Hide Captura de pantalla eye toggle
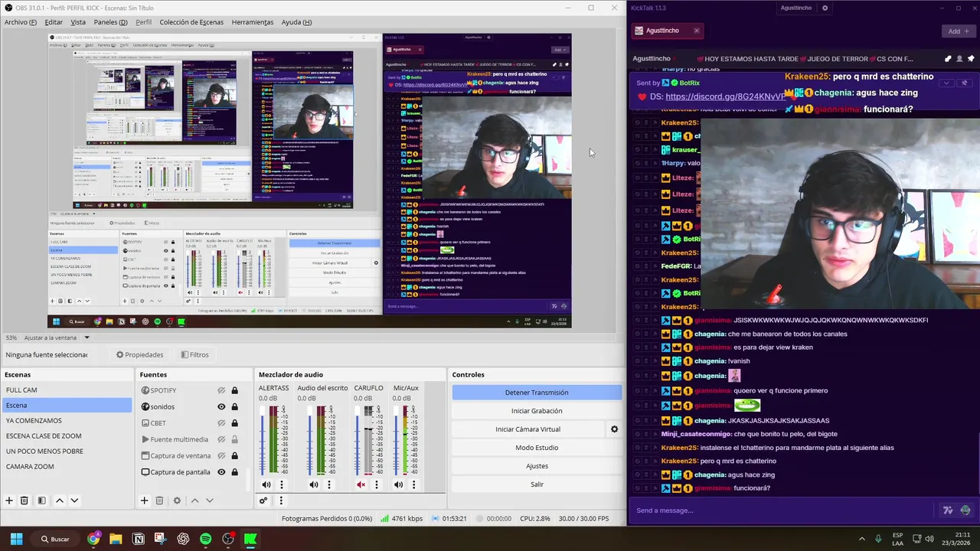 coord(221,472)
